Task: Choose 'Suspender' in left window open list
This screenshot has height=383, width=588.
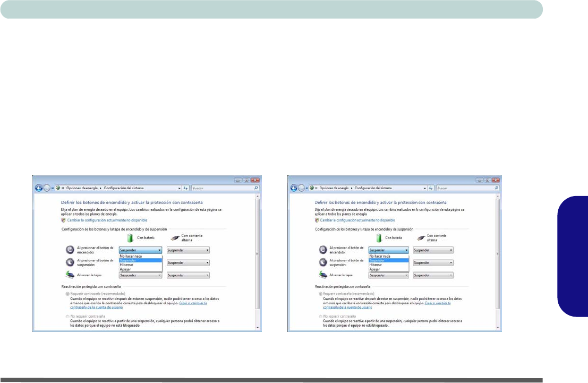Action: coord(140,260)
